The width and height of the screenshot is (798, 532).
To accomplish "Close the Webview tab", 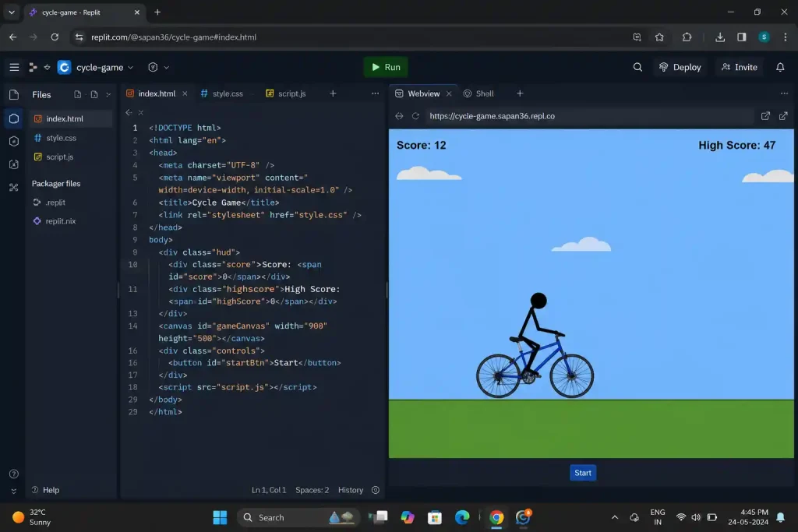I will coord(449,93).
